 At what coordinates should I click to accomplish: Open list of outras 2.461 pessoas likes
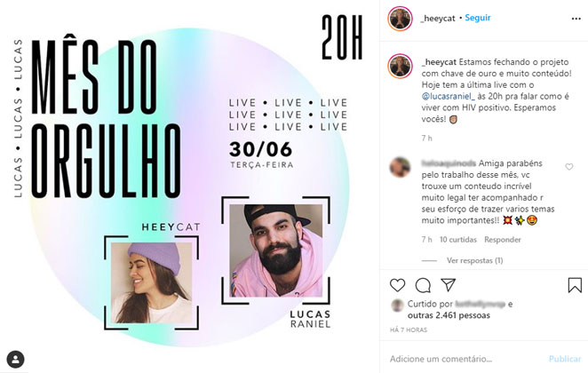(x=449, y=315)
